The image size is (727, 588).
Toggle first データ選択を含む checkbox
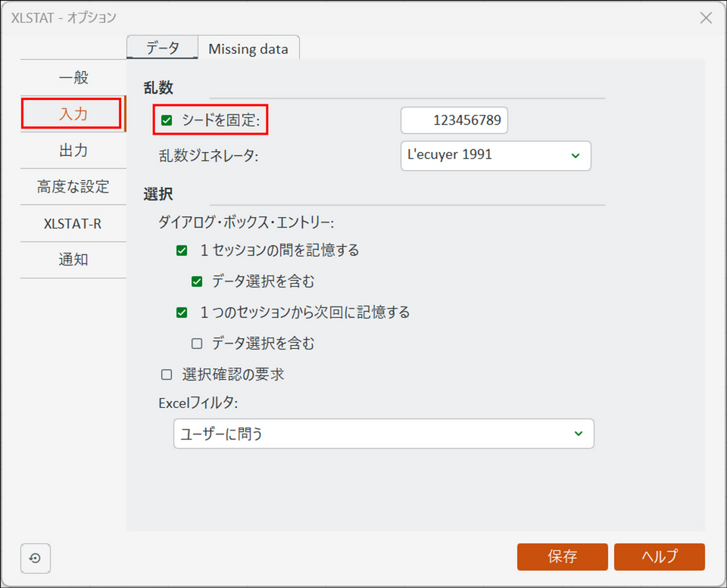pyautogui.click(x=197, y=282)
